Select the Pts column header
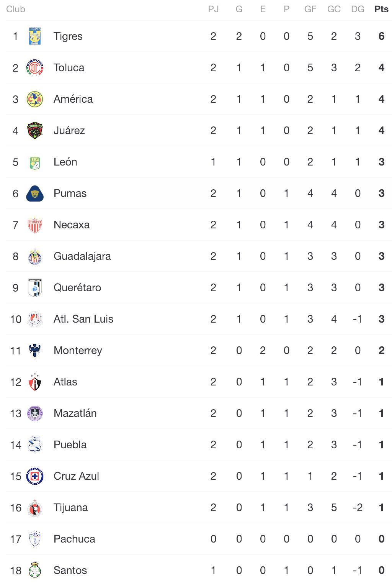This screenshot has width=392, height=587. click(381, 9)
